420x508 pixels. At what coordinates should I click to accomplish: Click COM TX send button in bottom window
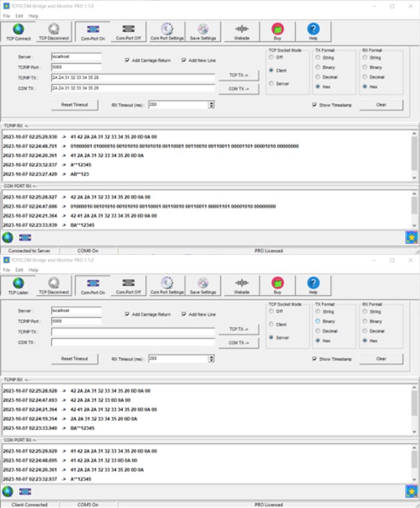[x=239, y=343]
